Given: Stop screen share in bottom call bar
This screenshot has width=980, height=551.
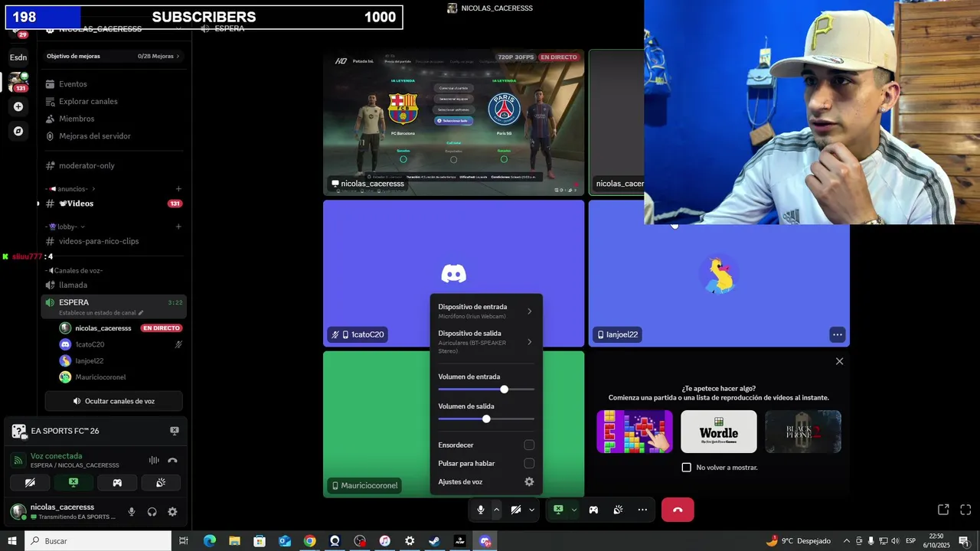Looking at the screenshot, I should [x=558, y=510].
